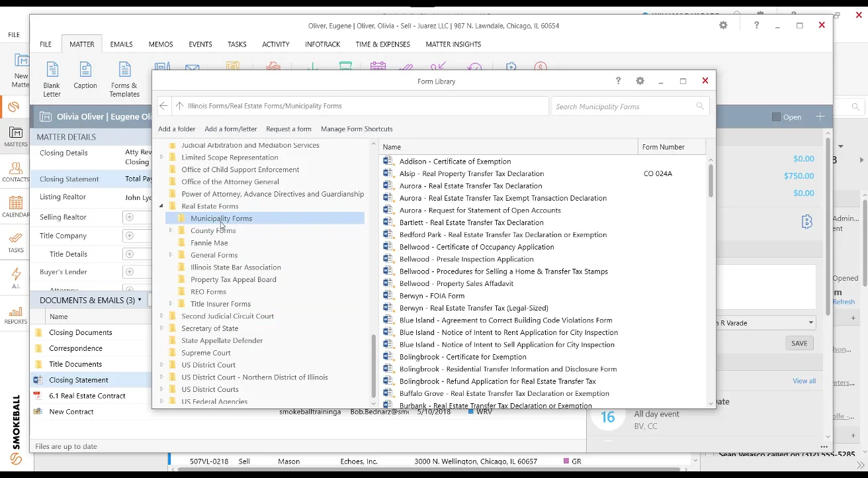Click matter window help question mark

coord(756,25)
